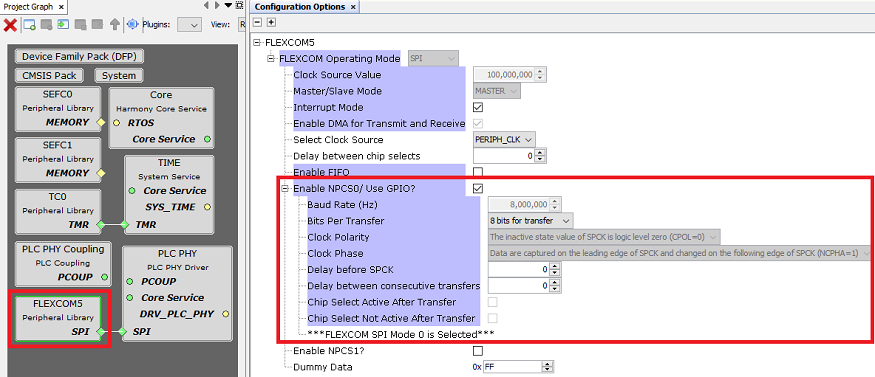Collapse all configuration tree nodes minus icon
The width and height of the screenshot is (875, 377).
[x=258, y=22]
